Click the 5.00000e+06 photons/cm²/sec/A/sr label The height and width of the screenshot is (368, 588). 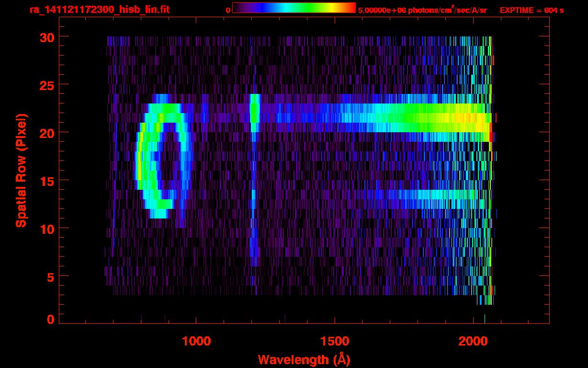click(x=422, y=10)
